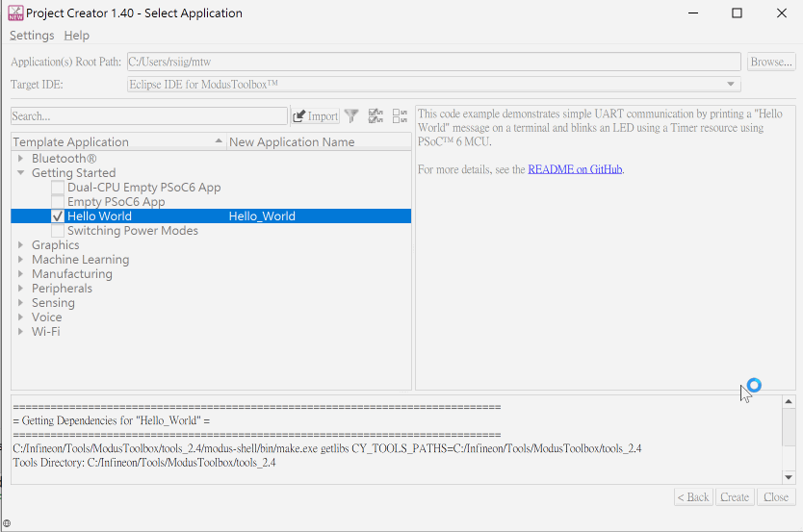The width and height of the screenshot is (803, 532).
Task: Expand the Graphics category
Action: (x=20, y=245)
